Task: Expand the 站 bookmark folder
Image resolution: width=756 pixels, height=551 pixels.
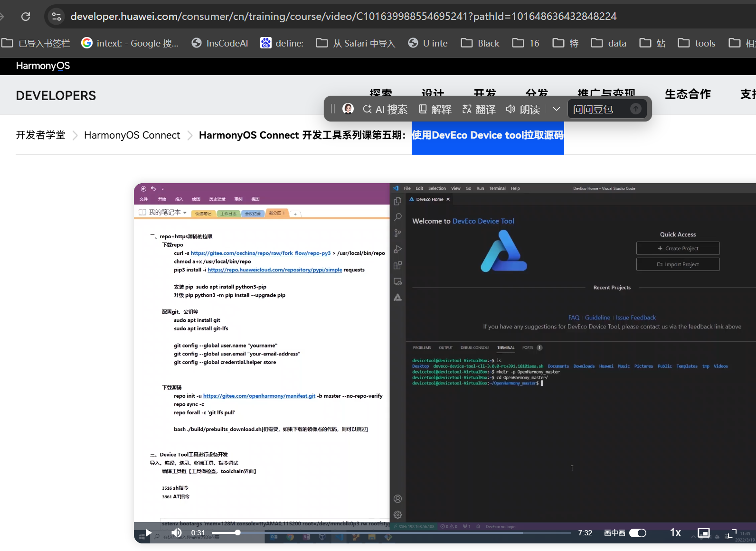Action: pyautogui.click(x=652, y=43)
